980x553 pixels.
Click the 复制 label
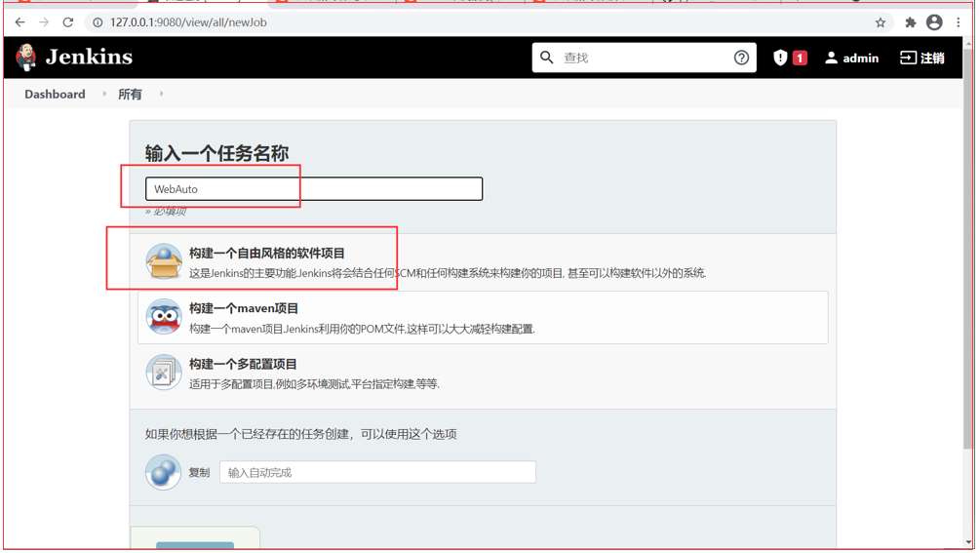[199, 472]
